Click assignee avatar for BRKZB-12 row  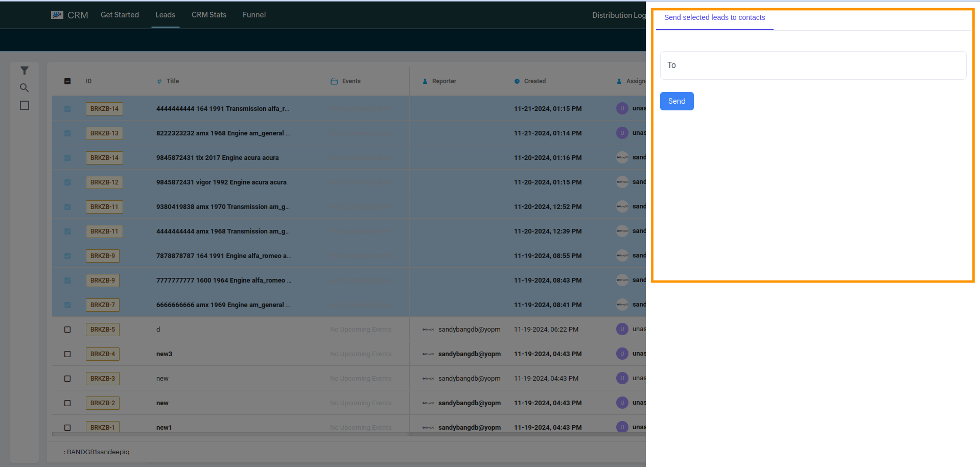pyautogui.click(x=622, y=182)
